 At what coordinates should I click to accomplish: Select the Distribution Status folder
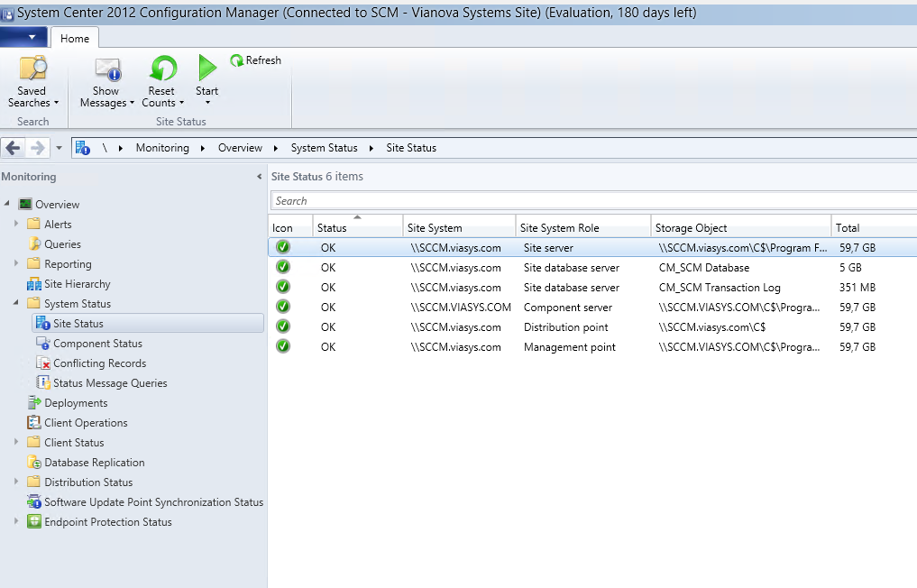[x=34, y=482]
